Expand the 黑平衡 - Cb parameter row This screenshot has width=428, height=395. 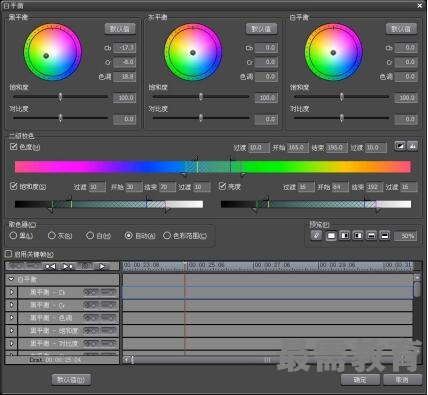pyautogui.click(x=12, y=292)
